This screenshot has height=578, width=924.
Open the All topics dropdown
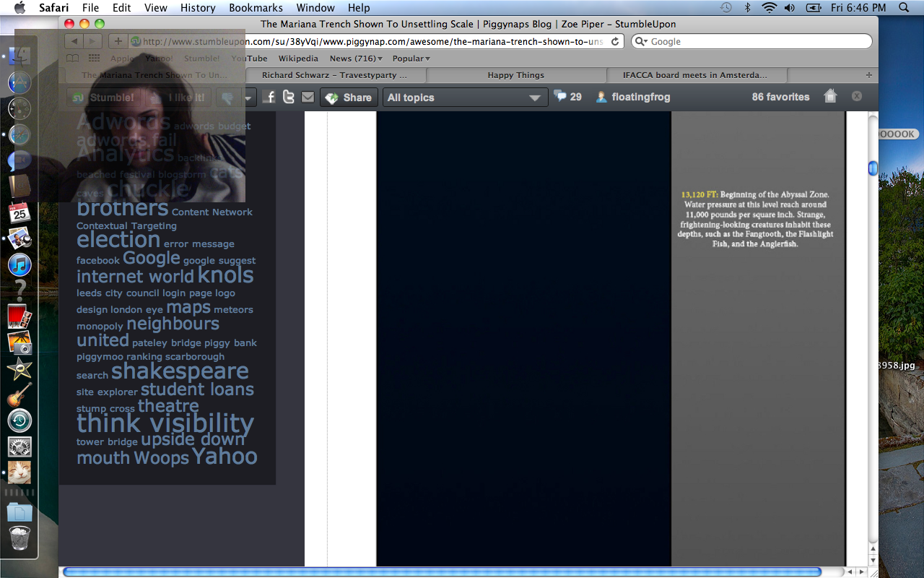click(x=463, y=98)
